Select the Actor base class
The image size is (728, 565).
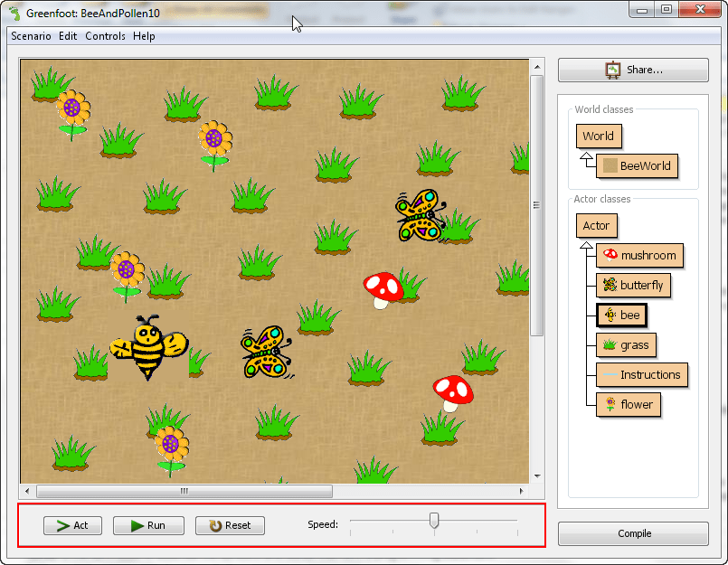(596, 225)
